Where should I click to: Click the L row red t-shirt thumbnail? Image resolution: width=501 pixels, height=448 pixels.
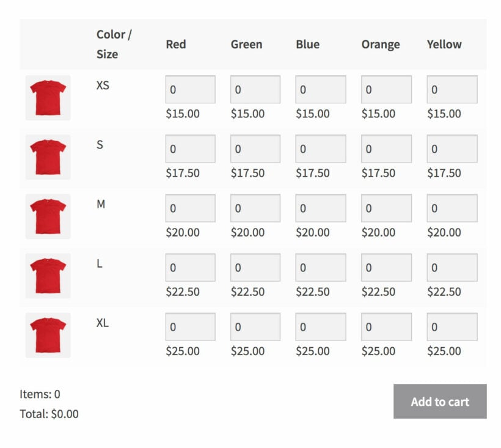click(x=48, y=275)
